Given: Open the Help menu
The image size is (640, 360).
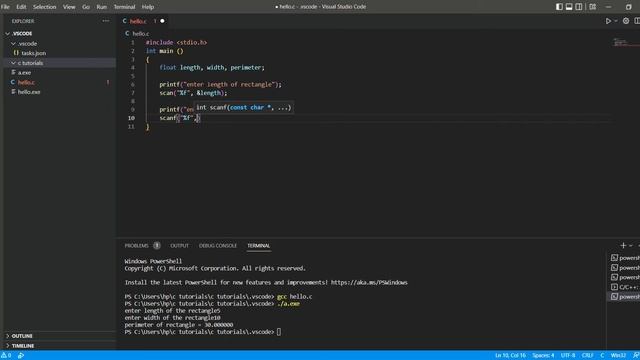Looking at the screenshot, I should 148,7.
